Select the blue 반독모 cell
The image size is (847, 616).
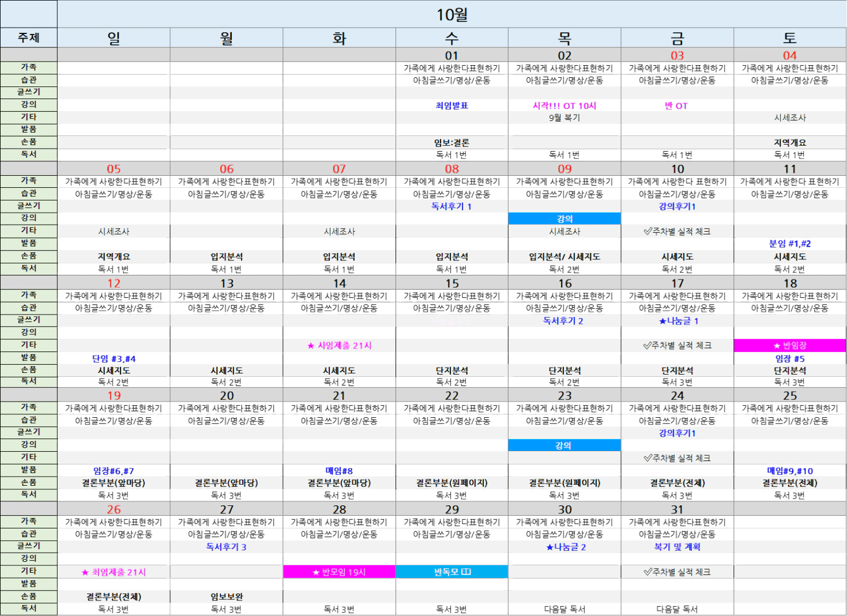(x=451, y=572)
